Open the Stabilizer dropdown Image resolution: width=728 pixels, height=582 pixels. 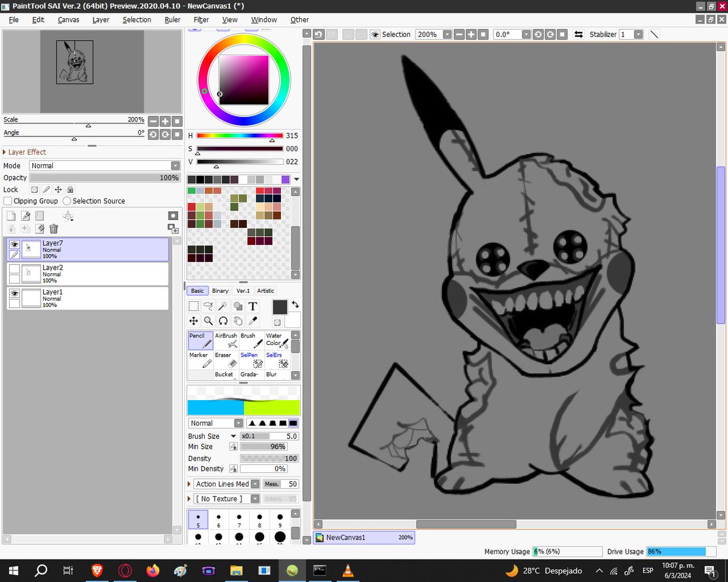[x=638, y=35]
